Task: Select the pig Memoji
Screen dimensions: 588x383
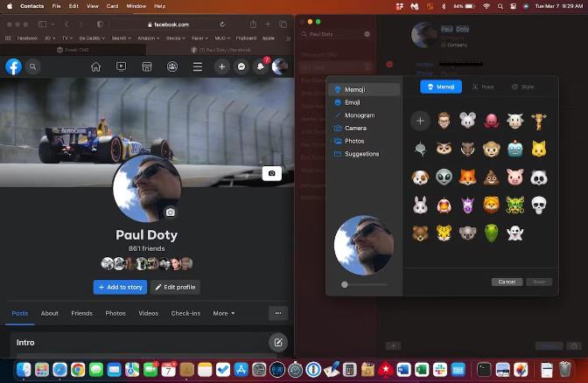Action: click(514, 177)
